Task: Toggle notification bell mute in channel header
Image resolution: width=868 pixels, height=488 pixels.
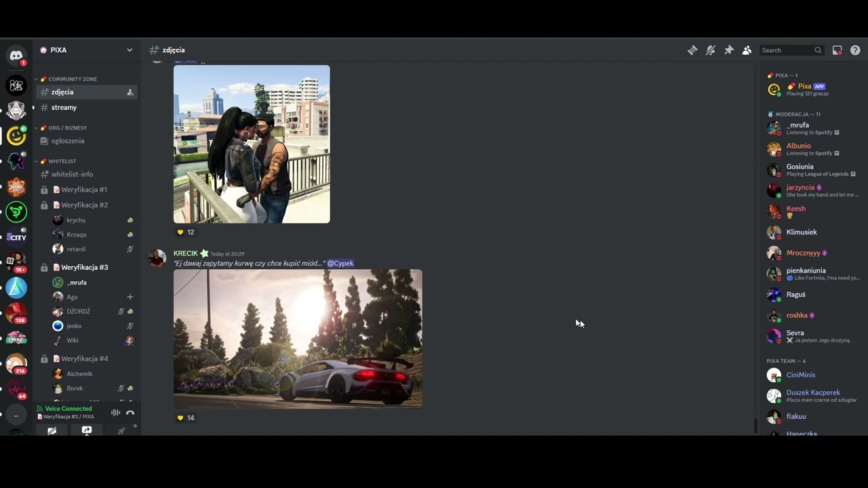Action: [x=711, y=50]
